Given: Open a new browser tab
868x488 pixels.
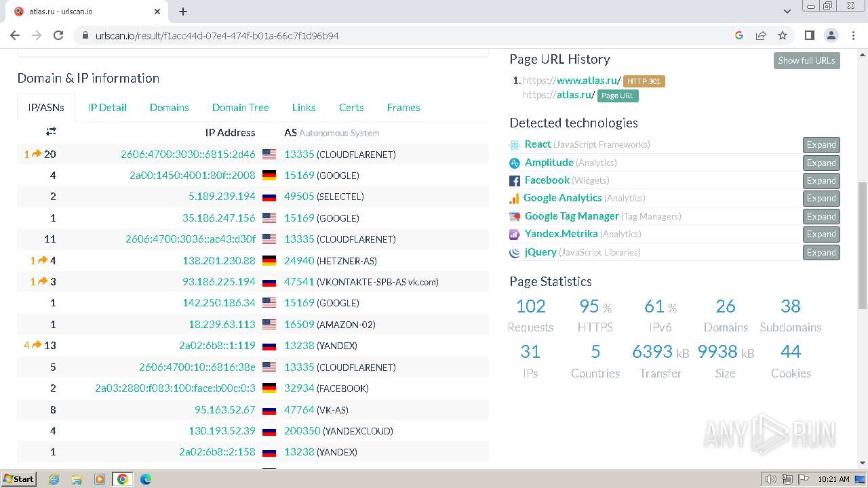Looking at the screenshot, I should (183, 12).
